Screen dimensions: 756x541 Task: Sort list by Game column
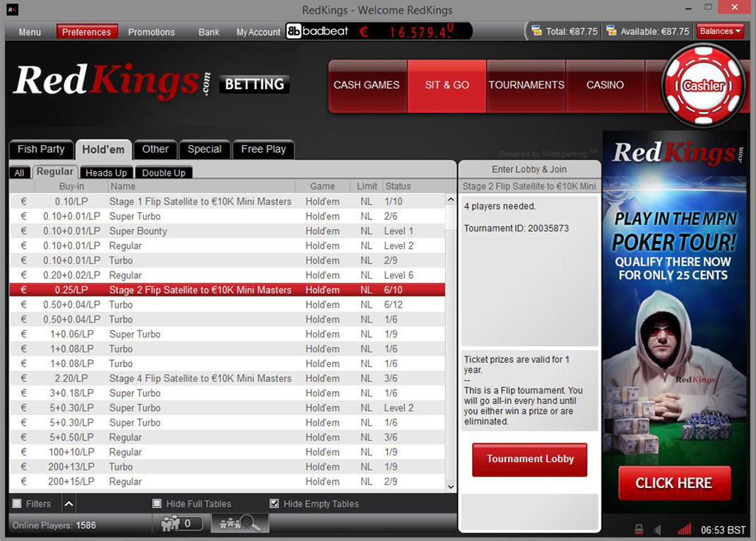point(323,186)
